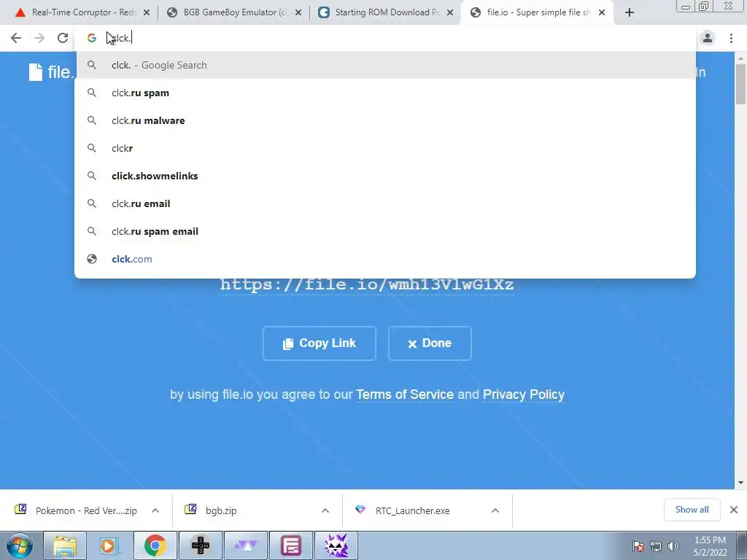This screenshot has height=560, width=747.
Task: Open Windows Explorer from the taskbar
Action: pyautogui.click(x=64, y=545)
